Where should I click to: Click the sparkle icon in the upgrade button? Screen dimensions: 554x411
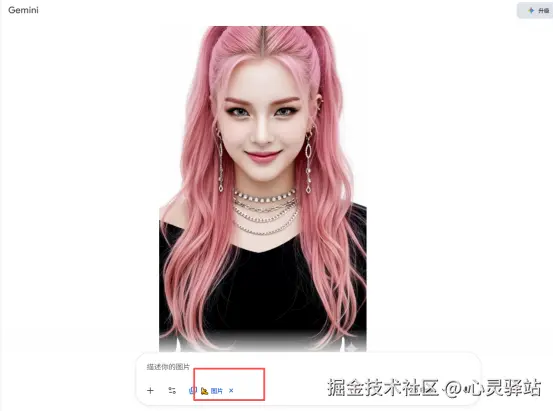click(x=531, y=10)
